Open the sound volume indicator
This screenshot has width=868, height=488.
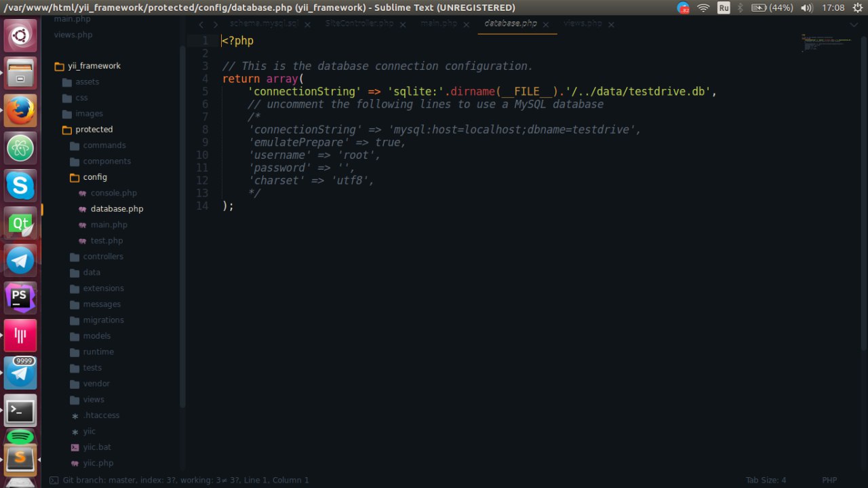point(806,7)
